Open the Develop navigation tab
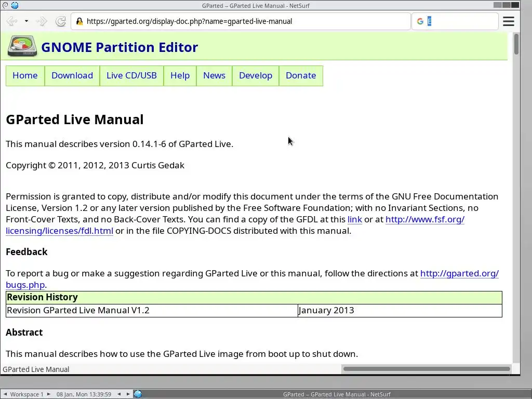 pos(256,76)
